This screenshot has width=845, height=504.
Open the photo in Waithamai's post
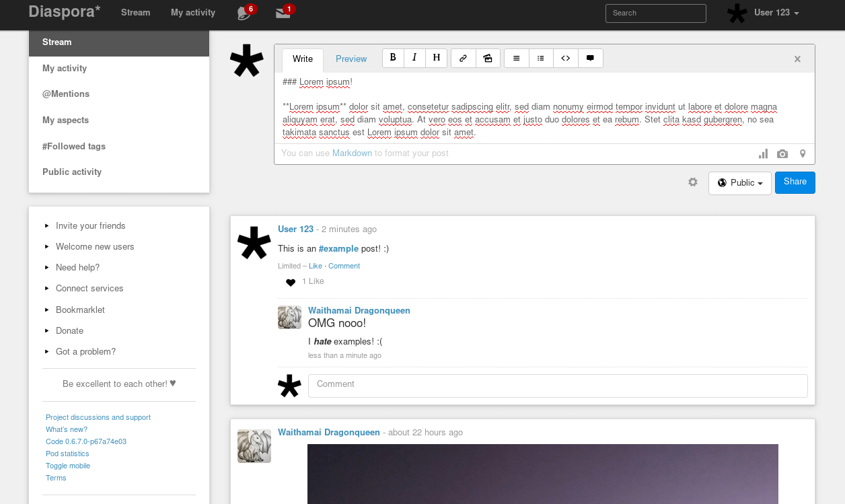tap(542, 474)
